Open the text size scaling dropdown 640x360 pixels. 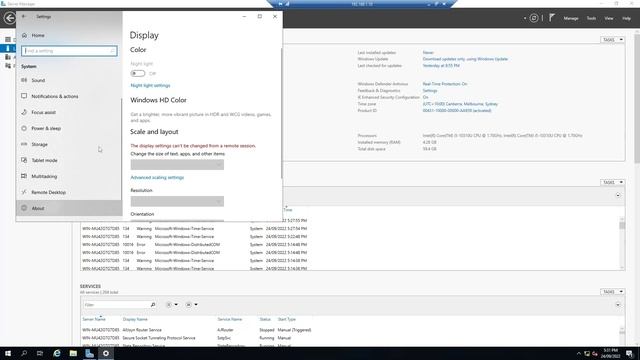[x=177, y=164]
